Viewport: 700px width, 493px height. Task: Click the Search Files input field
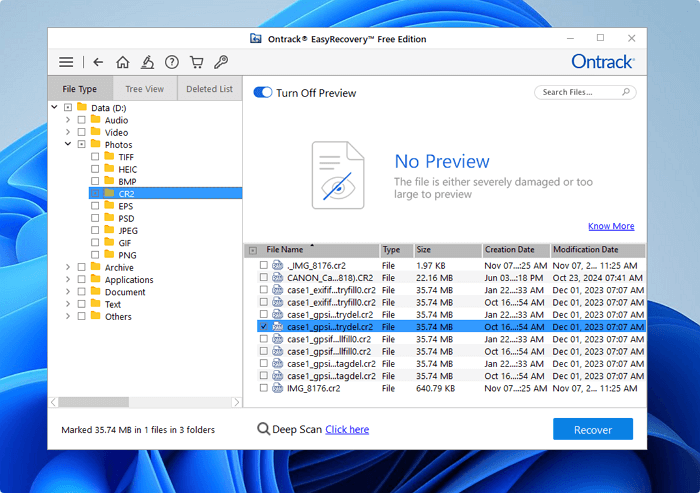tap(580, 92)
